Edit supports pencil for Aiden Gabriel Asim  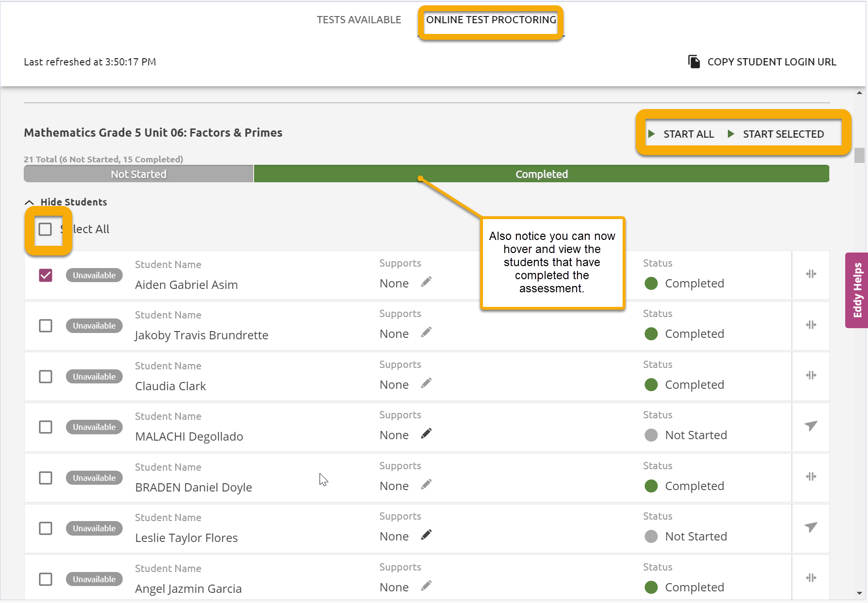coord(426,282)
